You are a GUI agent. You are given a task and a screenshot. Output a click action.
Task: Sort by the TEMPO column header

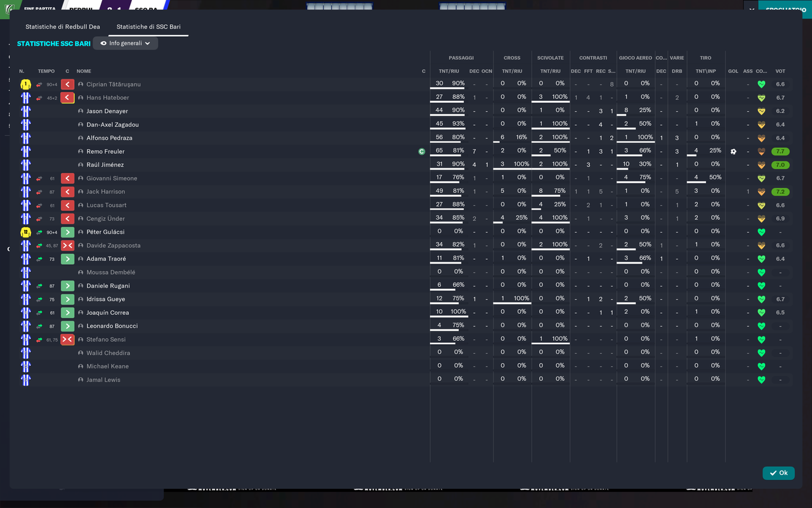[46, 71]
